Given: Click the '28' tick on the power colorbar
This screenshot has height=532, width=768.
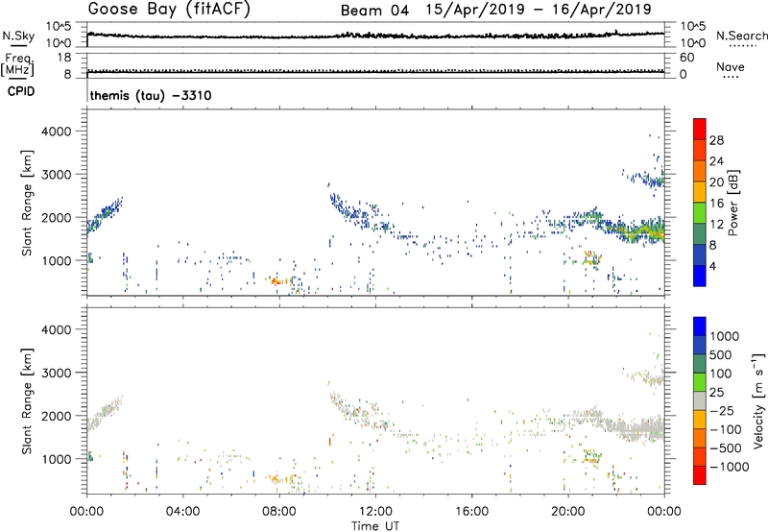Looking at the screenshot, I should coord(716,140).
